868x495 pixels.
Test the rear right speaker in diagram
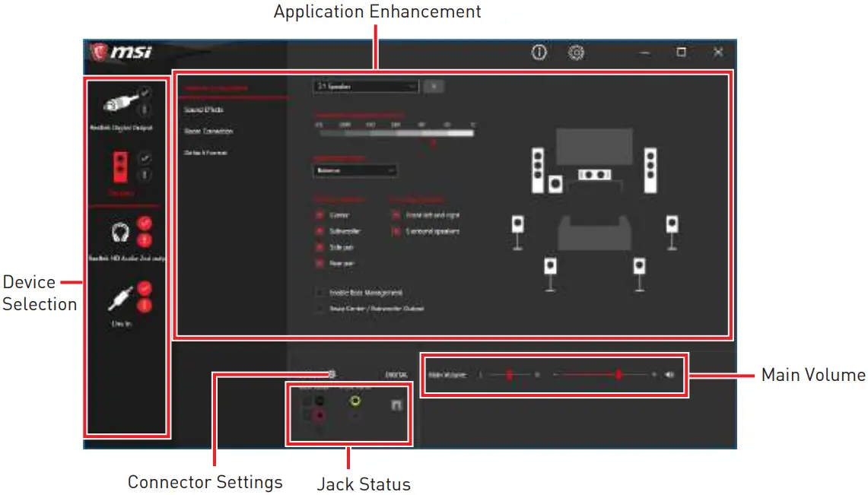(x=639, y=274)
